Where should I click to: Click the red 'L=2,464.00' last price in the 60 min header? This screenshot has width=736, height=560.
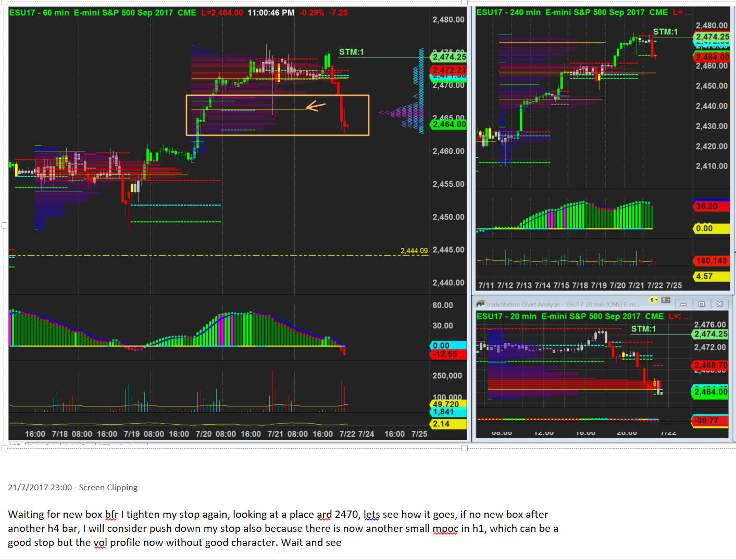coord(222,12)
